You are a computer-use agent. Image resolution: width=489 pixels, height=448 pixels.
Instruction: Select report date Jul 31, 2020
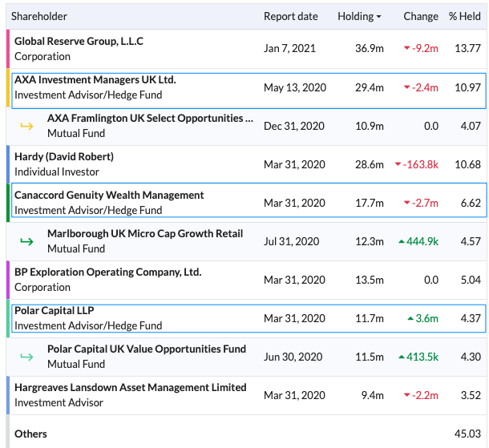(x=291, y=241)
